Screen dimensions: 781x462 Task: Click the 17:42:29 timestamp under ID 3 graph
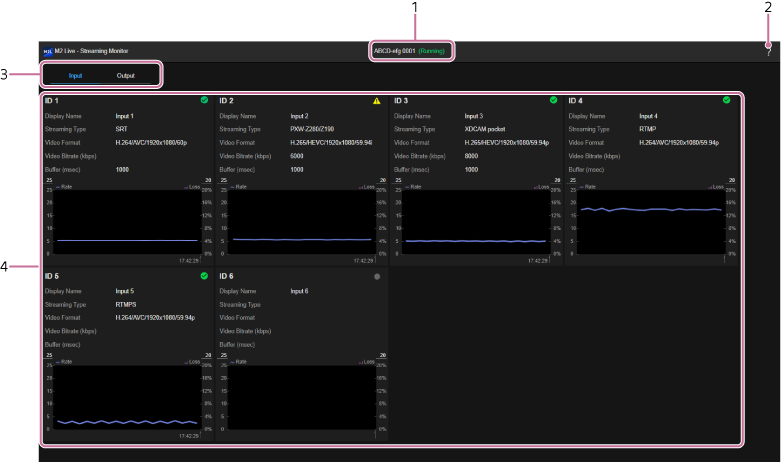pyautogui.click(x=538, y=260)
